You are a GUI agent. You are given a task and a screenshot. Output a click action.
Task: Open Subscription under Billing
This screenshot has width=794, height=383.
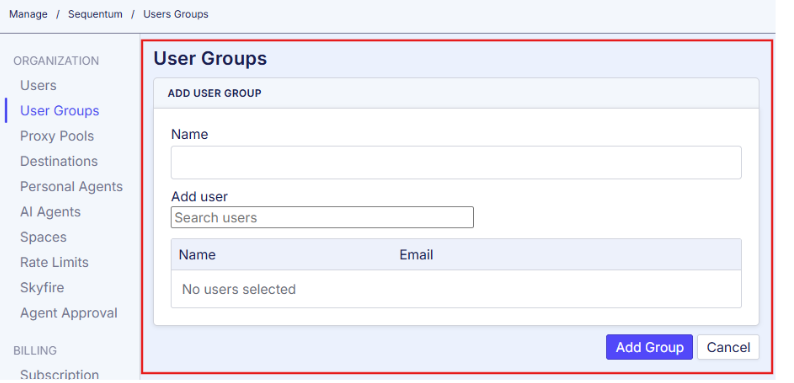pyautogui.click(x=59, y=375)
